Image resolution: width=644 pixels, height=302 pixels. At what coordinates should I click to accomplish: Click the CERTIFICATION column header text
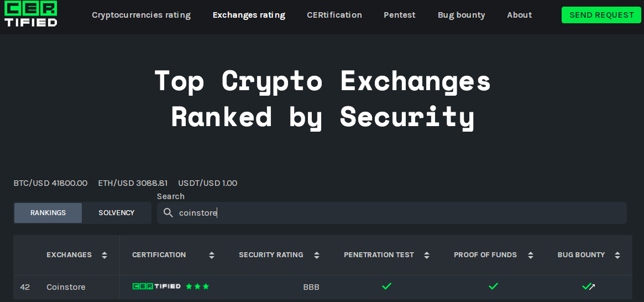pyautogui.click(x=159, y=255)
